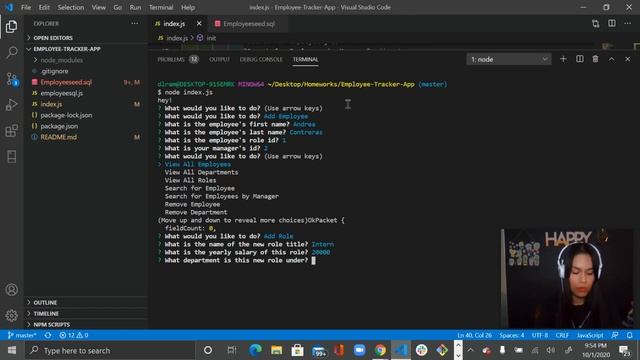Open the Extensions view
Screen dimensions: 640x360
(x=11, y=131)
